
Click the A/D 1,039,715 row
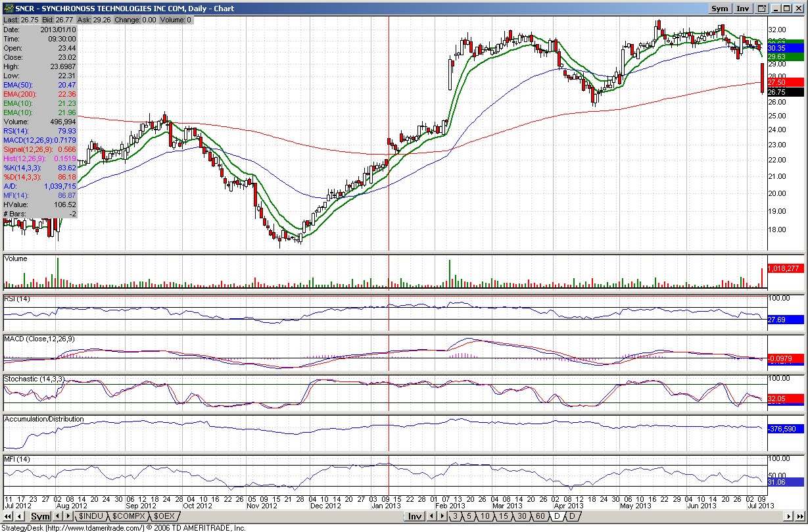40,186
